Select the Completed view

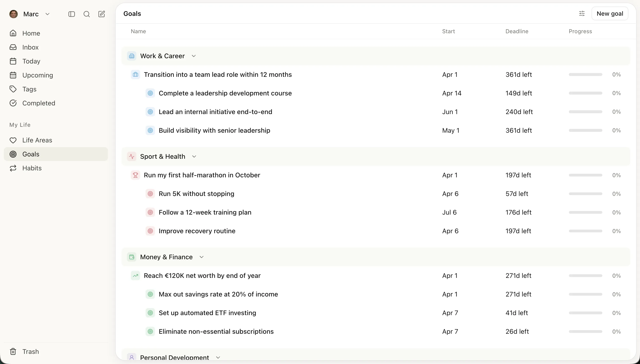39,103
